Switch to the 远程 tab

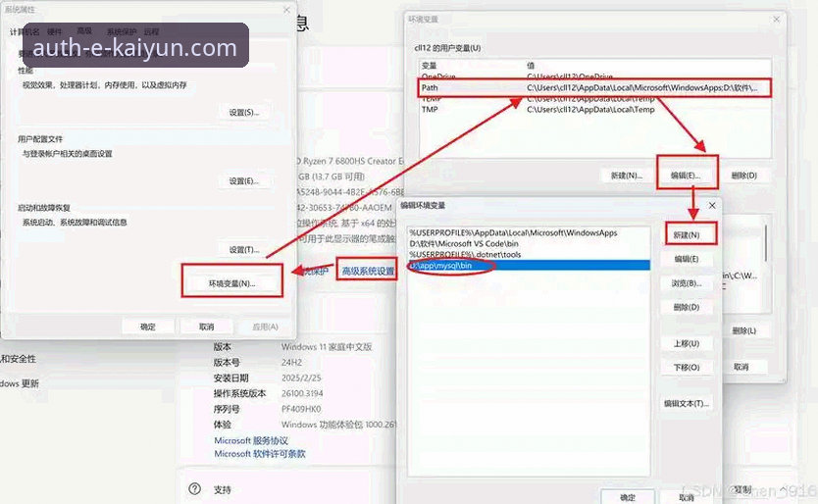point(151,31)
